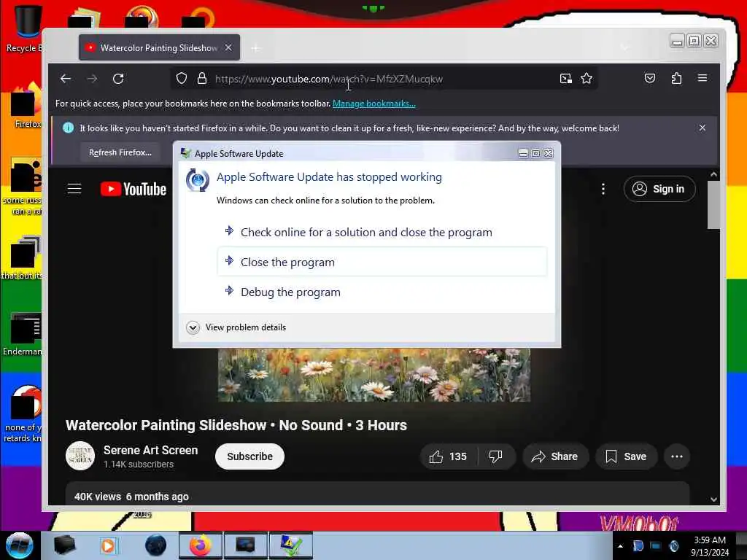
Task: Open the Firefox hamburger application menu
Action: (703, 78)
